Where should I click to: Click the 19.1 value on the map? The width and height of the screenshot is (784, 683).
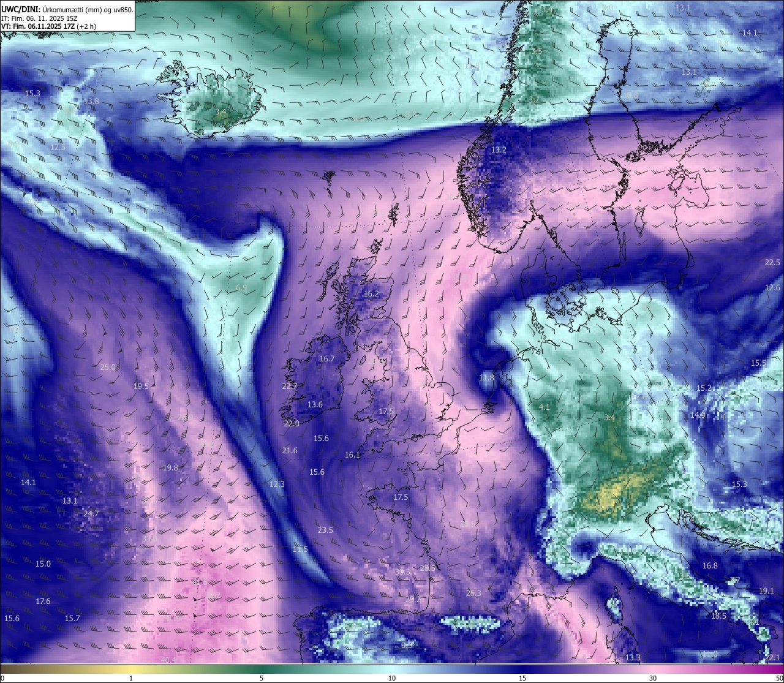tap(766, 591)
